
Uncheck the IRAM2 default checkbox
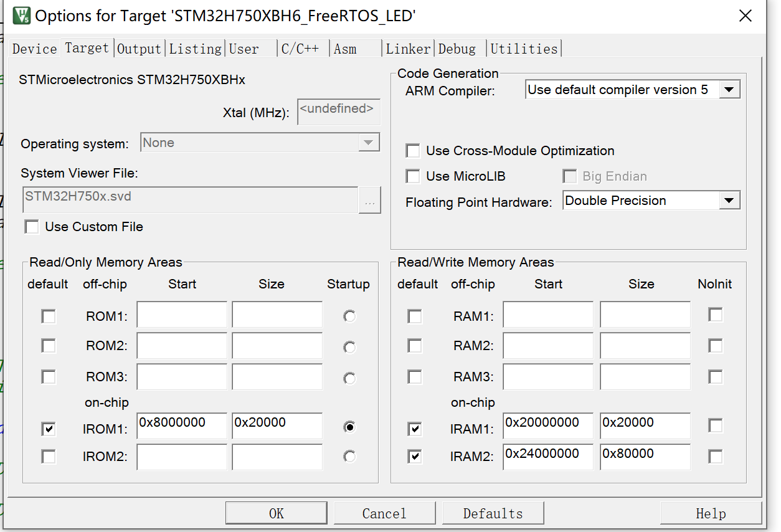click(414, 457)
